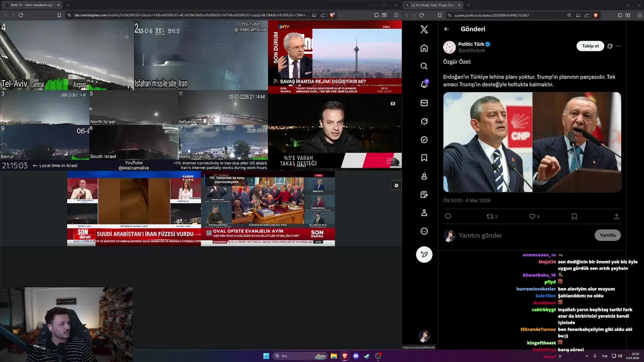The height and width of the screenshot is (362, 644).
Task: Open Steam from the taskbar
Action: [x=367, y=356]
